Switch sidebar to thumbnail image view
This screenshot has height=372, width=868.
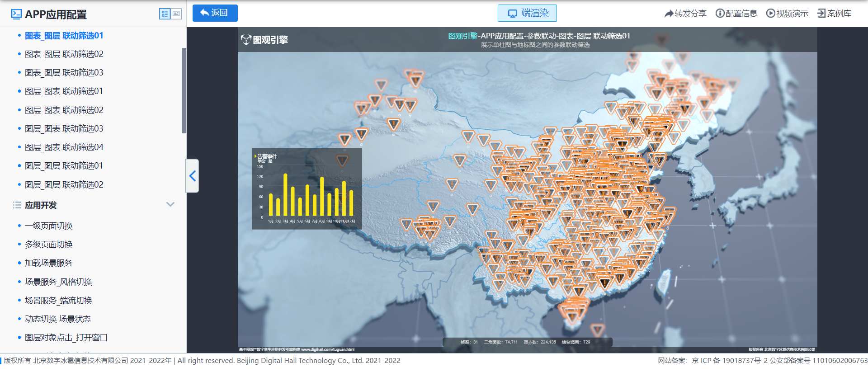pyautogui.click(x=176, y=14)
